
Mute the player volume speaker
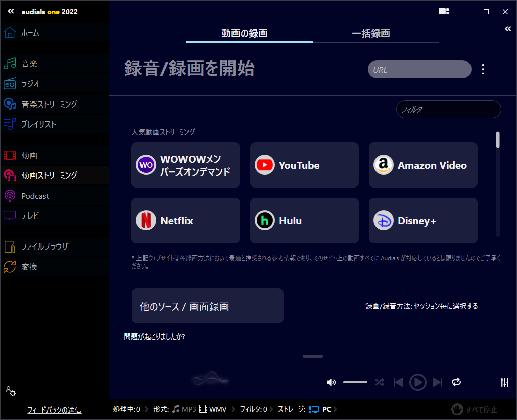click(331, 382)
